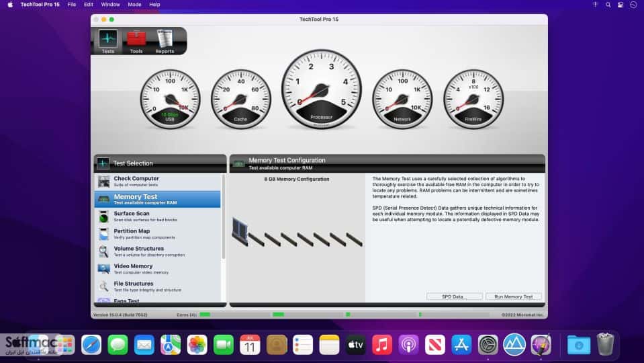Click the File Structures icon
Viewport: 644px width, 363px height.
pyautogui.click(x=103, y=286)
